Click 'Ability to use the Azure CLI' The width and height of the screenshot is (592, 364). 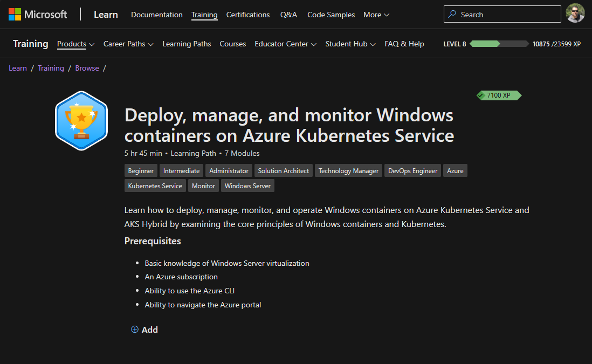[x=190, y=291]
